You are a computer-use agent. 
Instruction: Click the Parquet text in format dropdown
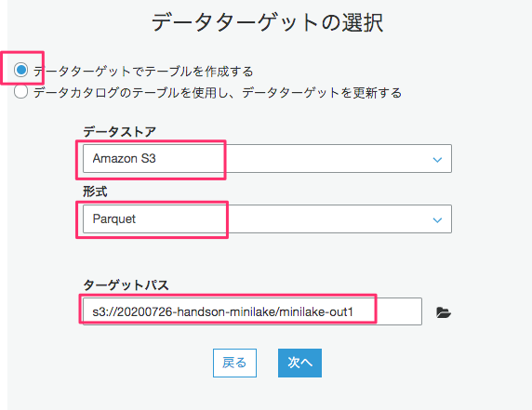[x=114, y=219]
